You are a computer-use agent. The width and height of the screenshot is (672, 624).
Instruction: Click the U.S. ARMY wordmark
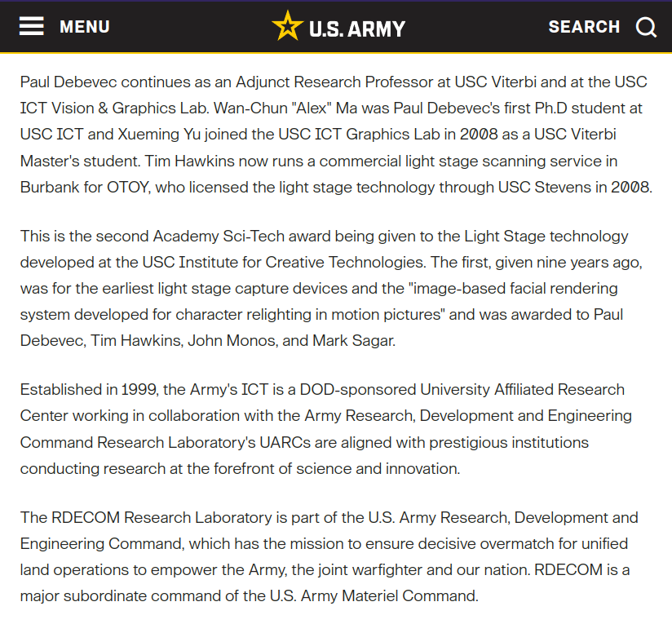(357, 29)
